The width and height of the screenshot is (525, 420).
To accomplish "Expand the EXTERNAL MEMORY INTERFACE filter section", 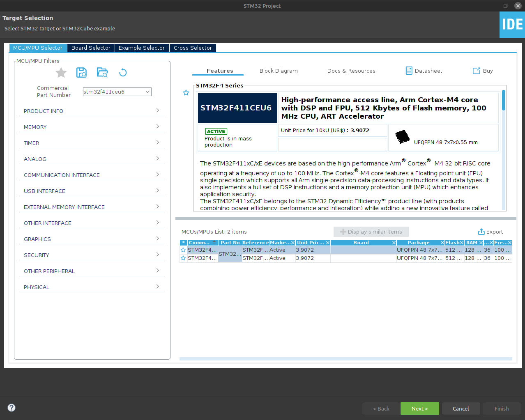I will coord(92,207).
